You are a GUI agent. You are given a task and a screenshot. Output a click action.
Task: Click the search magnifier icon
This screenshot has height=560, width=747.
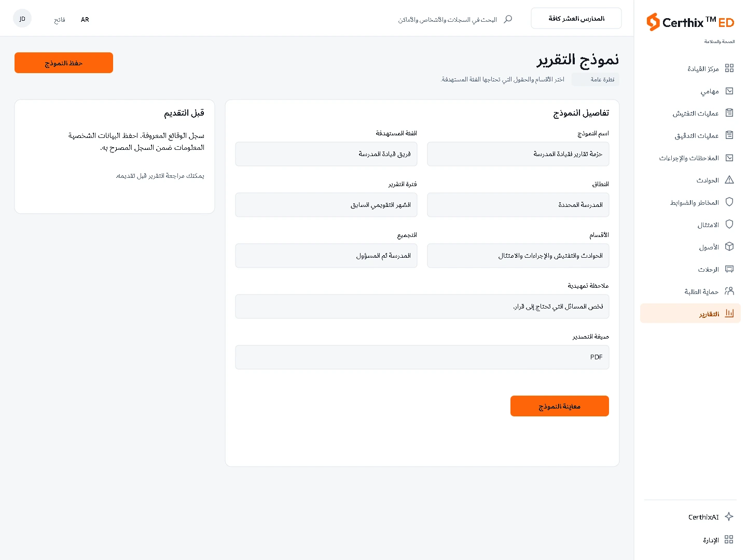click(508, 19)
